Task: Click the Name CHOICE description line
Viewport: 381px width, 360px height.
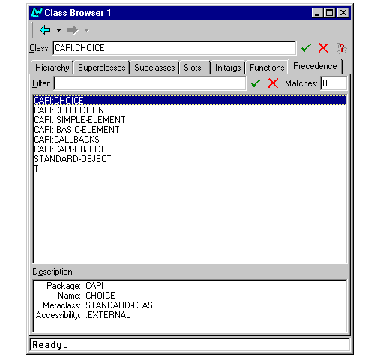Action: coord(86,295)
